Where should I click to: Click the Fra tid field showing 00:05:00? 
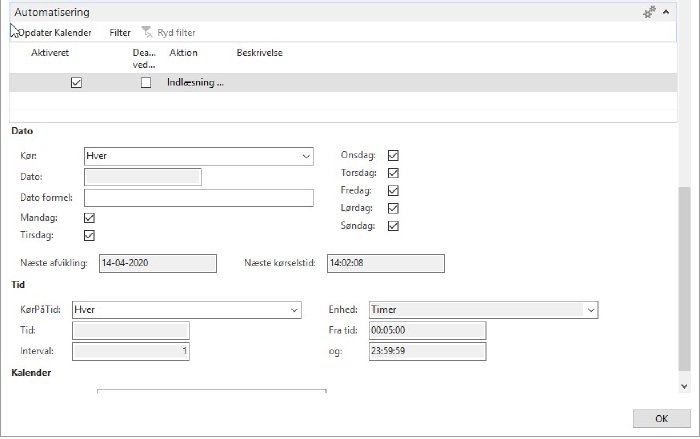click(427, 330)
